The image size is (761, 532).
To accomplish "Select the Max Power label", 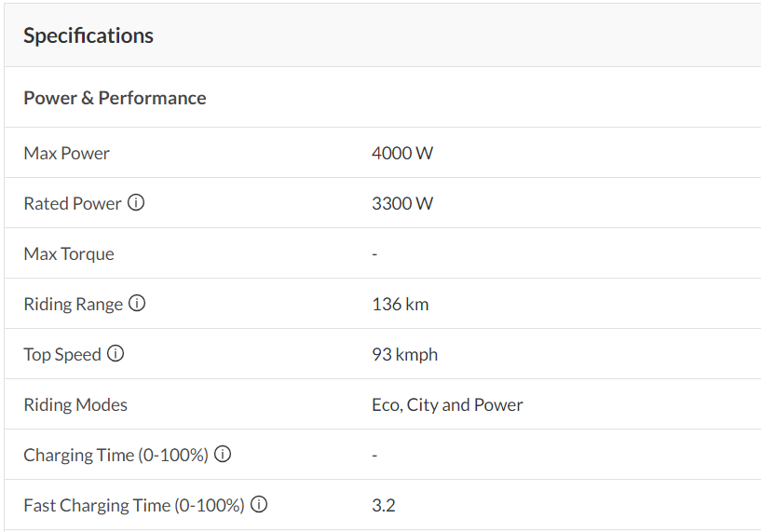I will point(66,153).
